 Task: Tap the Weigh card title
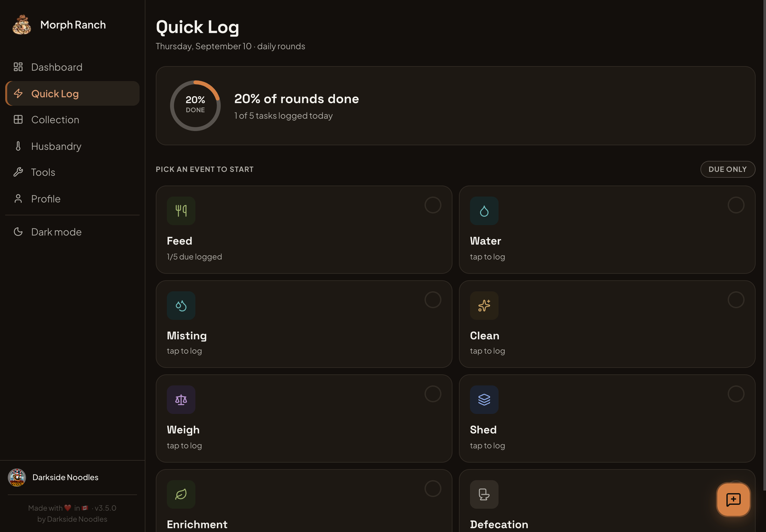pyautogui.click(x=183, y=430)
